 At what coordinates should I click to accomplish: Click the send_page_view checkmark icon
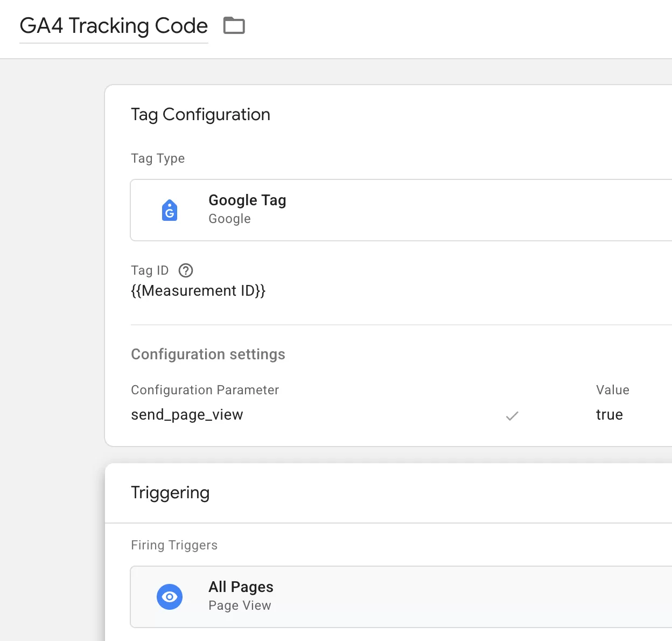coord(512,415)
